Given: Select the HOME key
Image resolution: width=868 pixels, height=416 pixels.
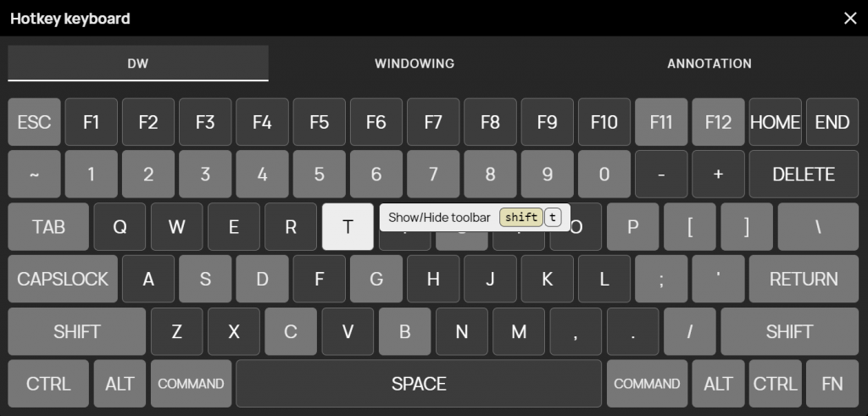Looking at the screenshot, I should coord(775,122).
